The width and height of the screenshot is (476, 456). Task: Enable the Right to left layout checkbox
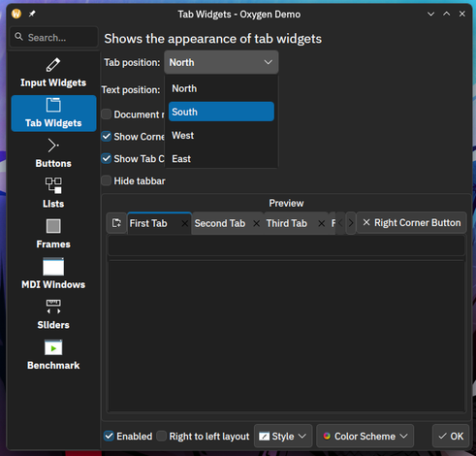click(161, 436)
